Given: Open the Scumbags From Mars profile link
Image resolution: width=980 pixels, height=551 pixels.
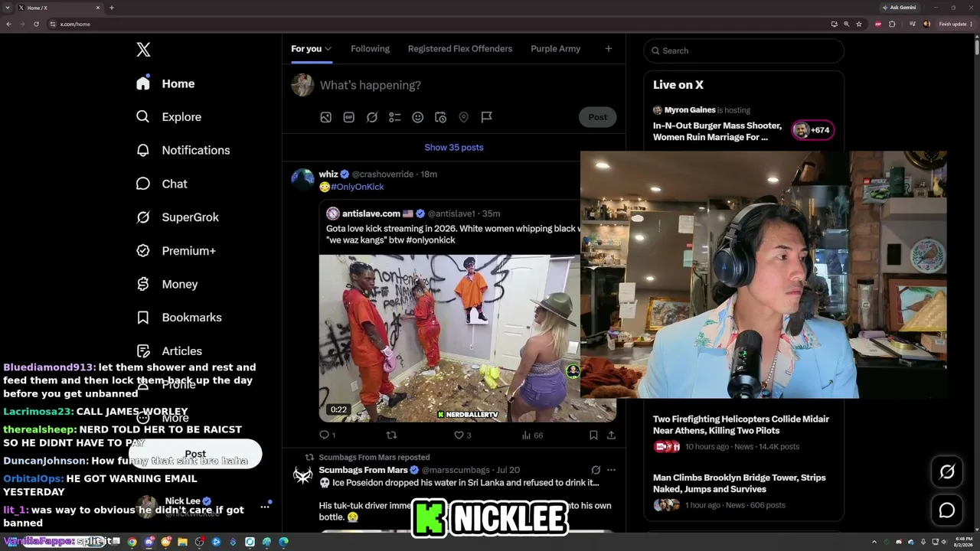Looking at the screenshot, I should [x=363, y=470].
